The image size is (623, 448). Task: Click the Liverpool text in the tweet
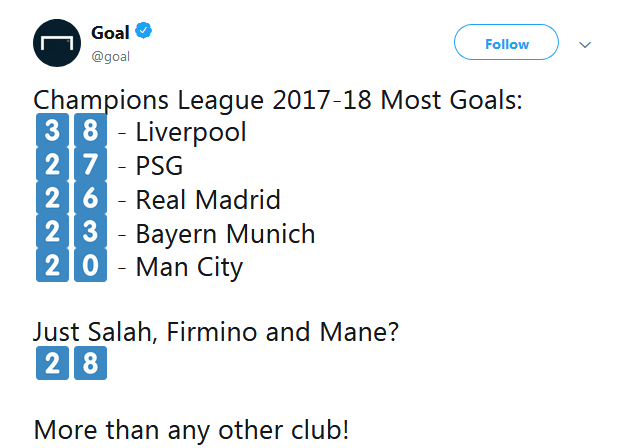pos(190,133)
